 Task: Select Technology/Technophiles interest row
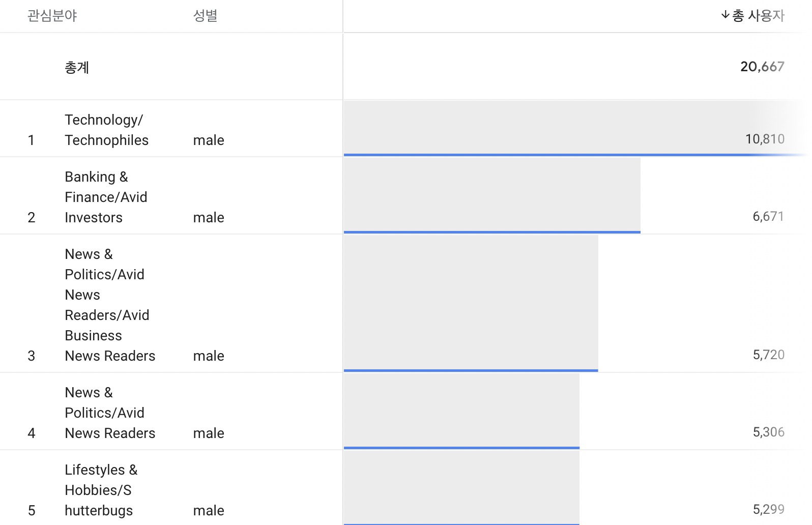tap(106, 130)
